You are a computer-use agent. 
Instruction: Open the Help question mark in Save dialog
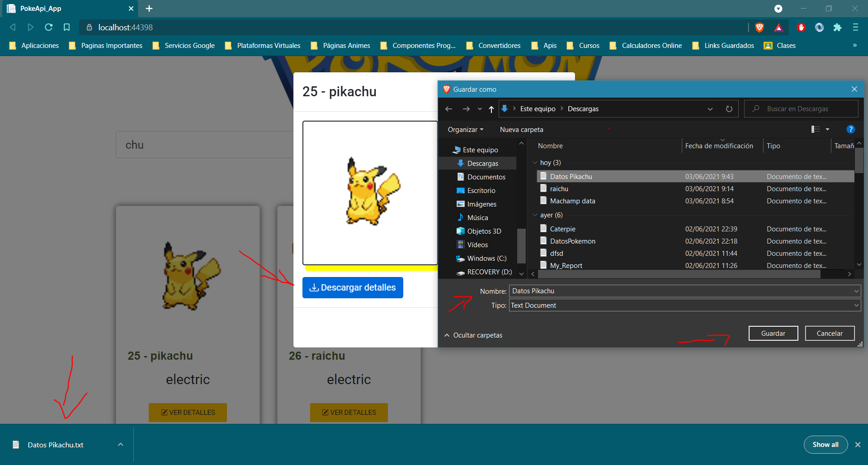coord(850,129)
